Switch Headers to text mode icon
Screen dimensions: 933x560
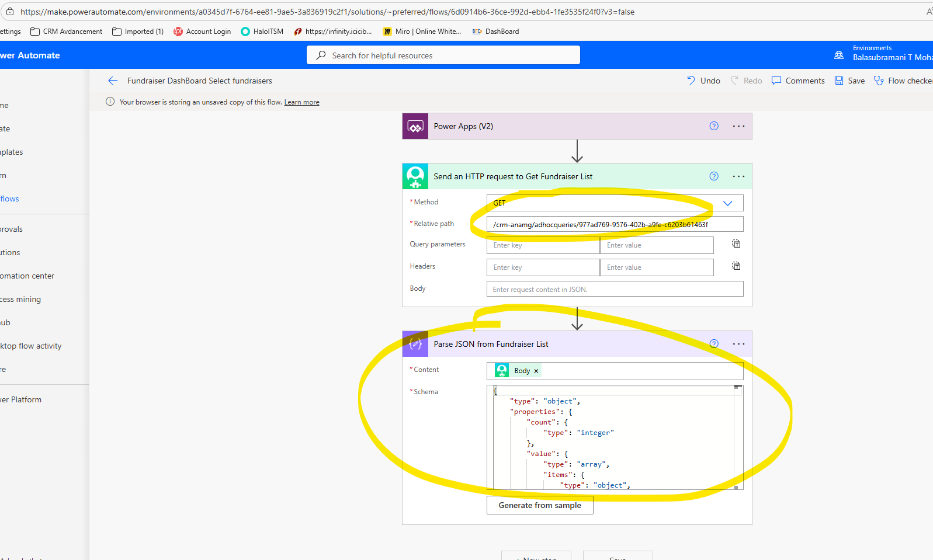(x=736, y=266)
